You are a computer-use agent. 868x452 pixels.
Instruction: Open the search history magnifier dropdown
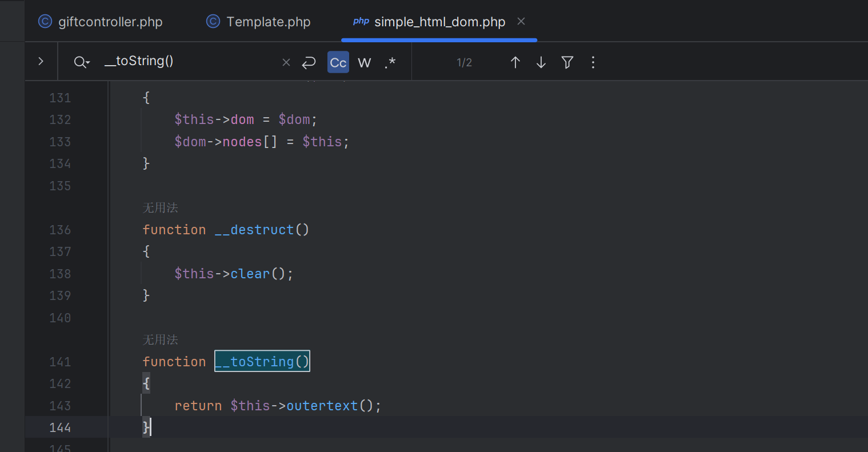click(82, 62)
